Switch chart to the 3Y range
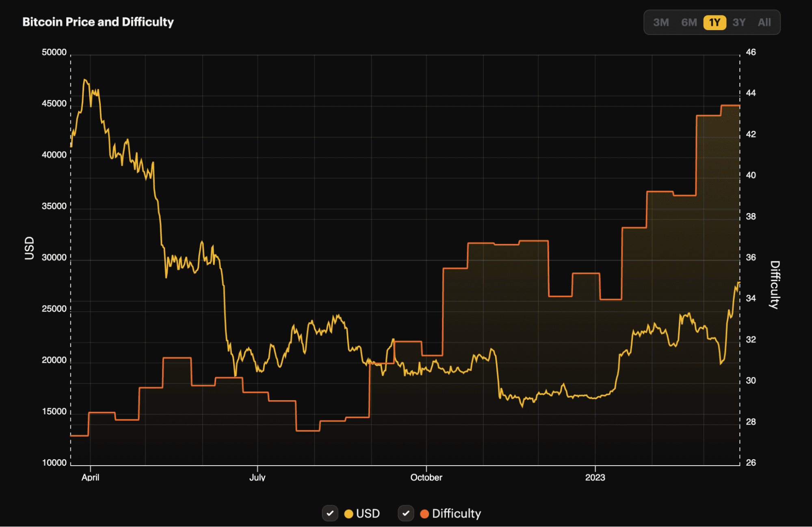The width and height of the screenshot is (812, 527). point(739,22)
